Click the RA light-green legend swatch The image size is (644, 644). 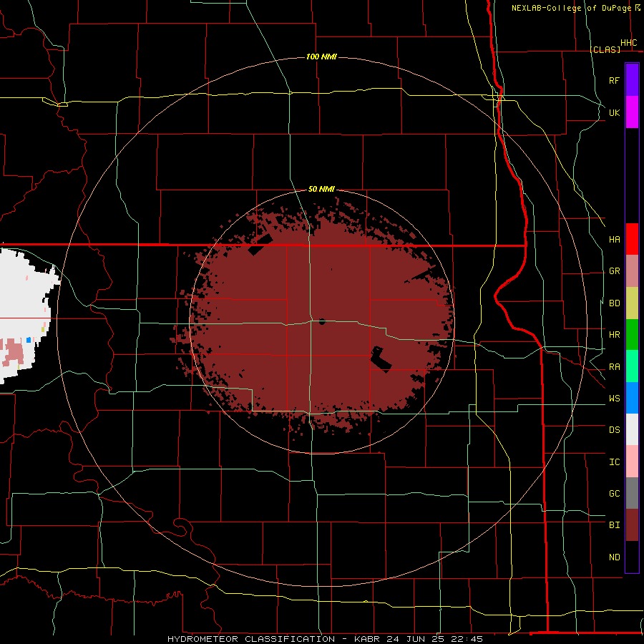tap(632, 366)
